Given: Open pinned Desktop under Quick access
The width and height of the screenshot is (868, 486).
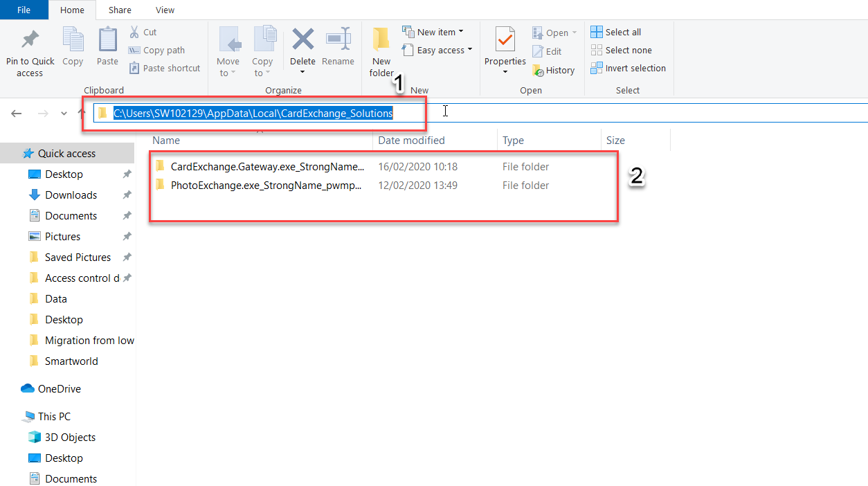Looking at the screenshot, I should tap(64, 174).
